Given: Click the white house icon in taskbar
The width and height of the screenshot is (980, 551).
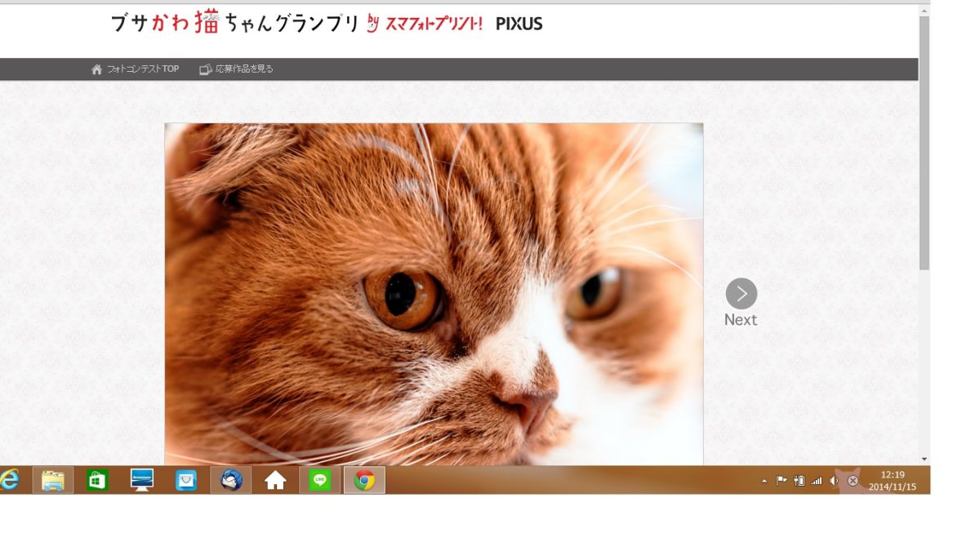Looking at the screenshot, I should click(276, 480).
